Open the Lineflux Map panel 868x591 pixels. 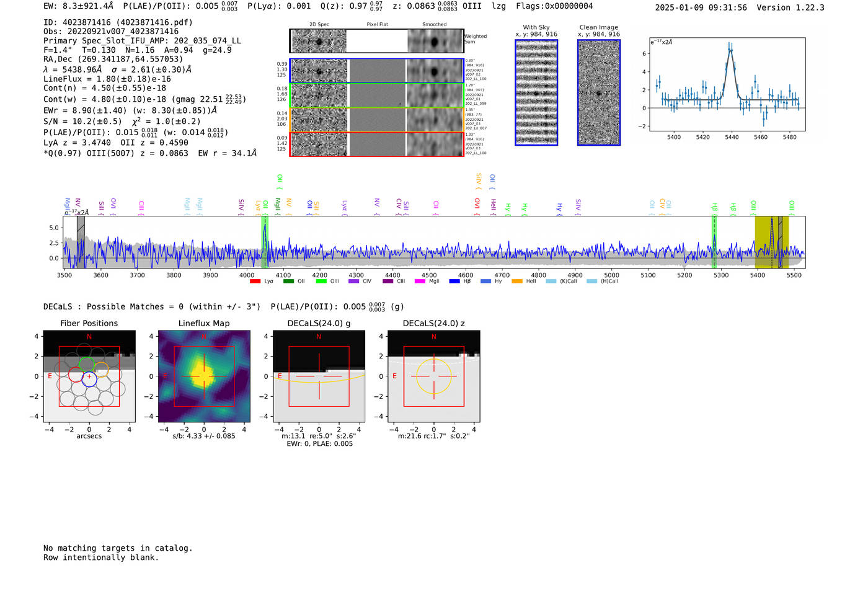204,377
